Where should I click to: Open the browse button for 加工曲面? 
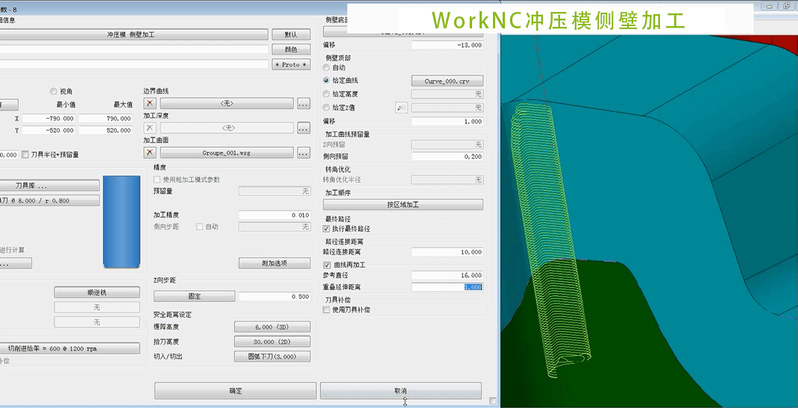coord(303,153)
